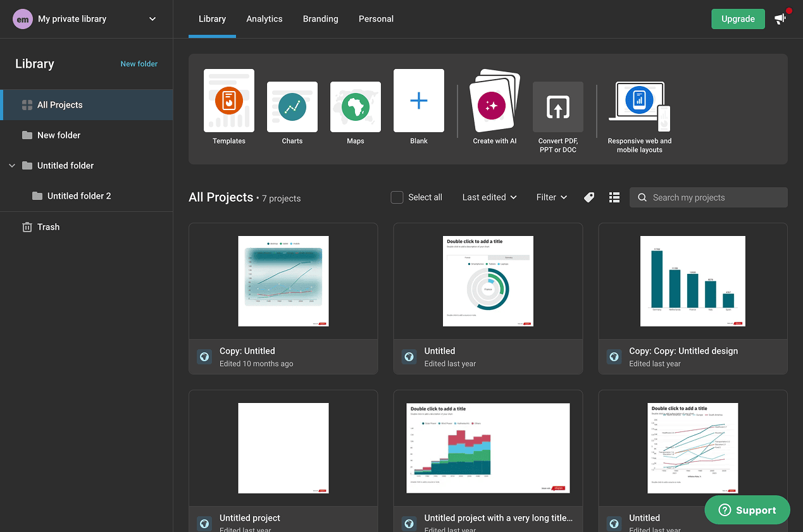Click 'Edited 10 months ago' text
This screenshot has width=803, height=532.
256,364
